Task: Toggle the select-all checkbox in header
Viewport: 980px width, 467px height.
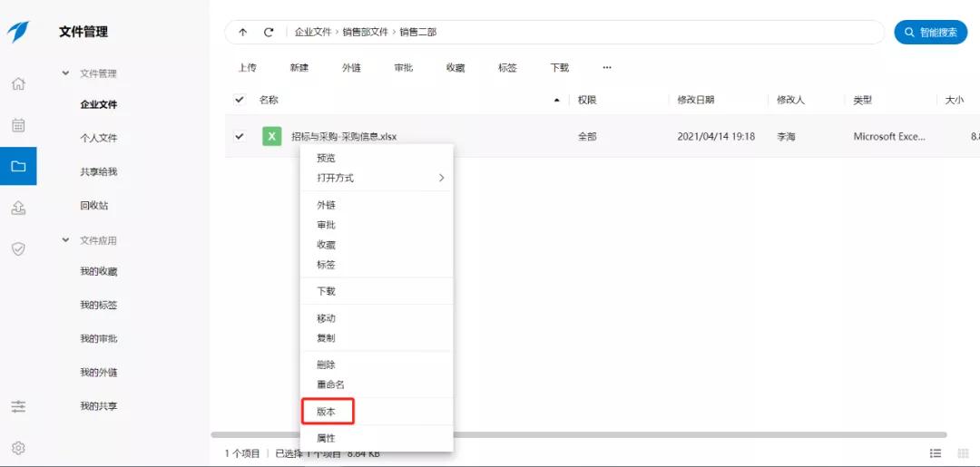Action: [x=240, y=99]
